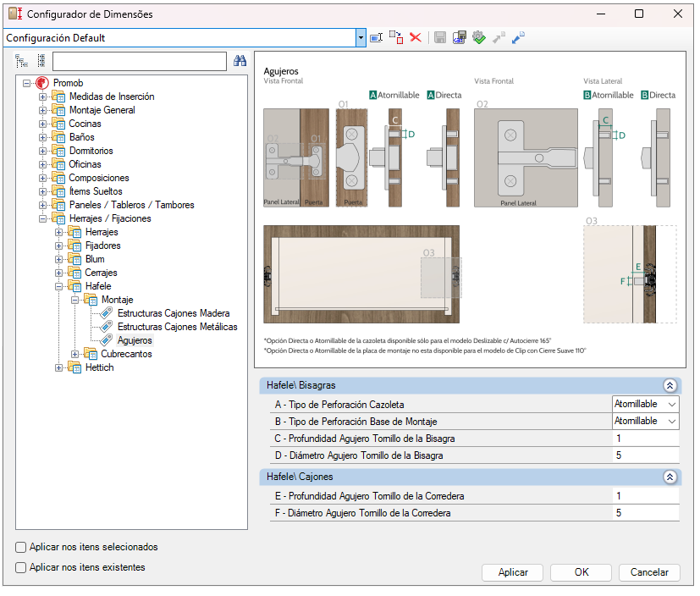This screenshot has width=700, height=596.
Task: Open Tipo de Perforación Base de Montaje dropdown
Action: [671, 421]
